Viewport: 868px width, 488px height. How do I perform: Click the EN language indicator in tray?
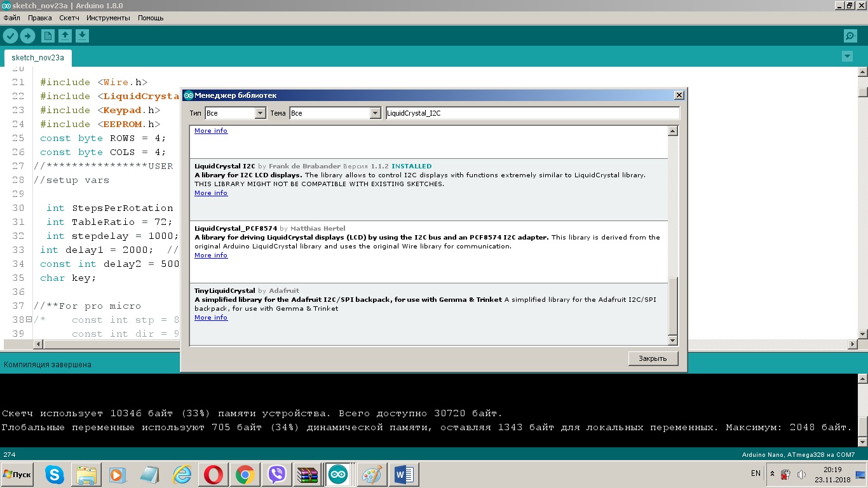pyautogui.click(x=756, y=473)
